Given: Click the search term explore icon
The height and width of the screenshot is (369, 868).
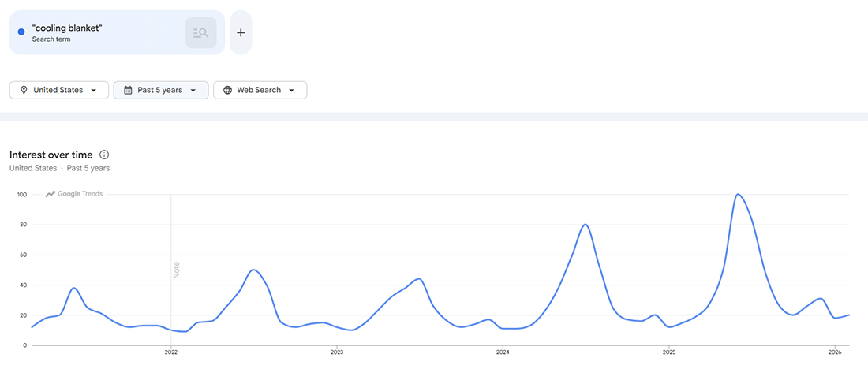Looking at the screenshot, I should point(200,32).
